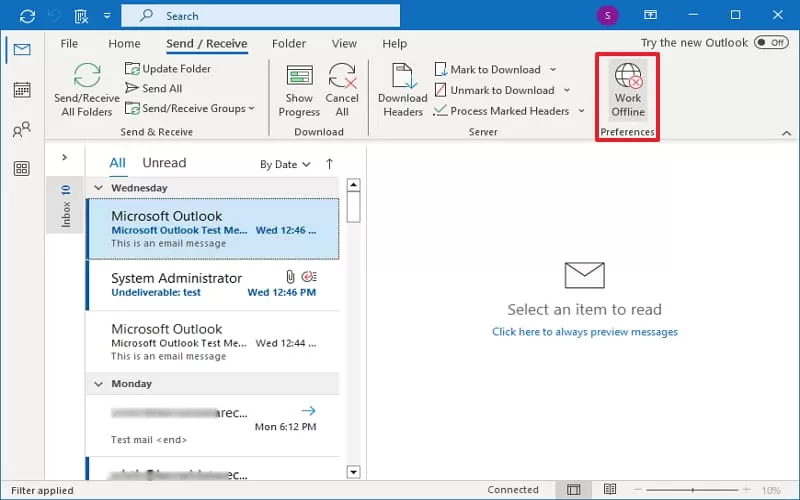
Task: Open Unmark to Download dropdown arrow
Action: point(567,90)
